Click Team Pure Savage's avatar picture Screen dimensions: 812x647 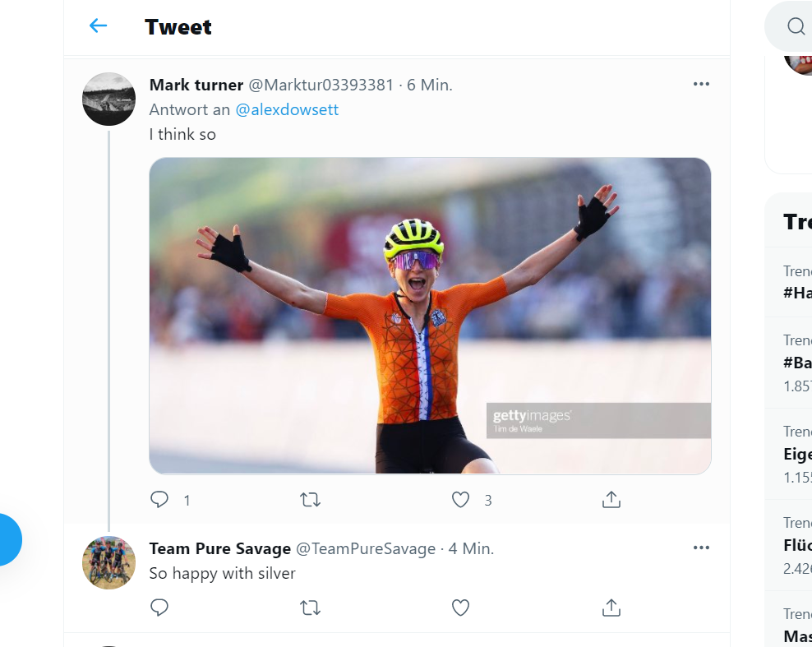[x=108, y=562]
